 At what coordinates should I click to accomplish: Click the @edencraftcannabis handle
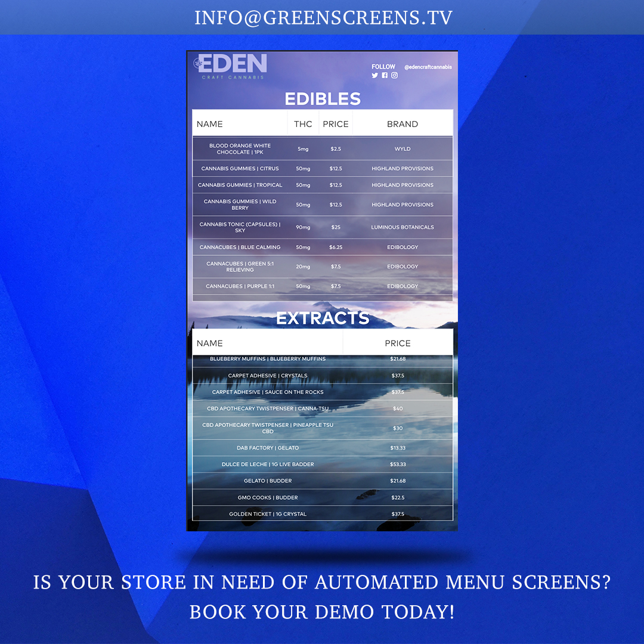(x=428, y=67)
